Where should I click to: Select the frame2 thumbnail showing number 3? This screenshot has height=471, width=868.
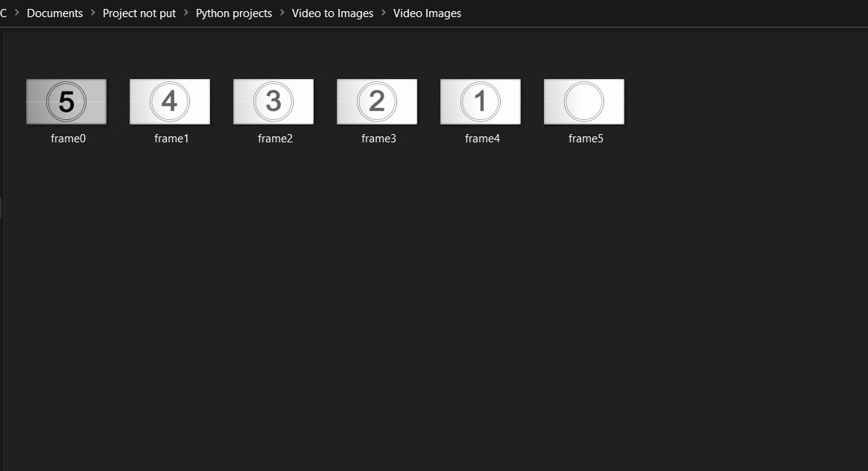(273, 102)
